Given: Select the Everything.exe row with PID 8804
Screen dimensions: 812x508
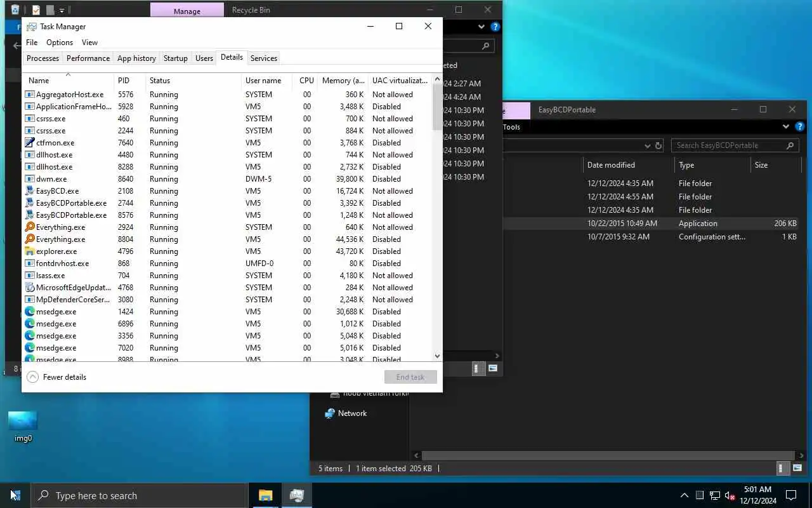Looking at the screenshot, I should click(227, 239).
